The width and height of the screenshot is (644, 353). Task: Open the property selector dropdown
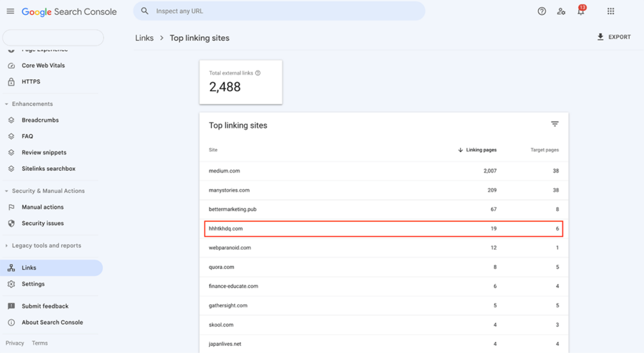point(53,38)
